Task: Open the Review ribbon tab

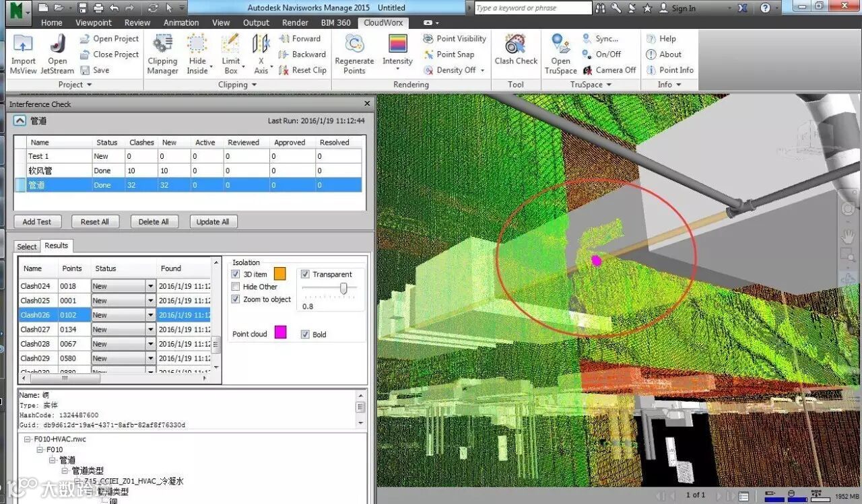Action: [137, 23]
